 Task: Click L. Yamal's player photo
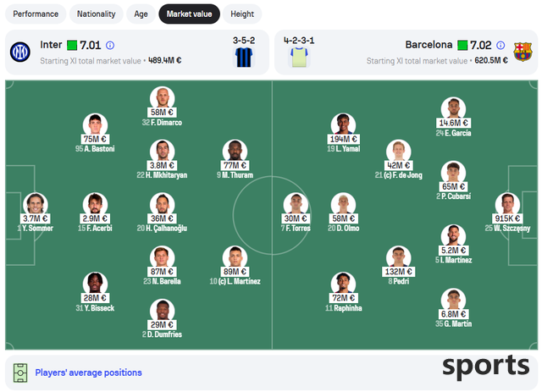(x=343, y=124)
